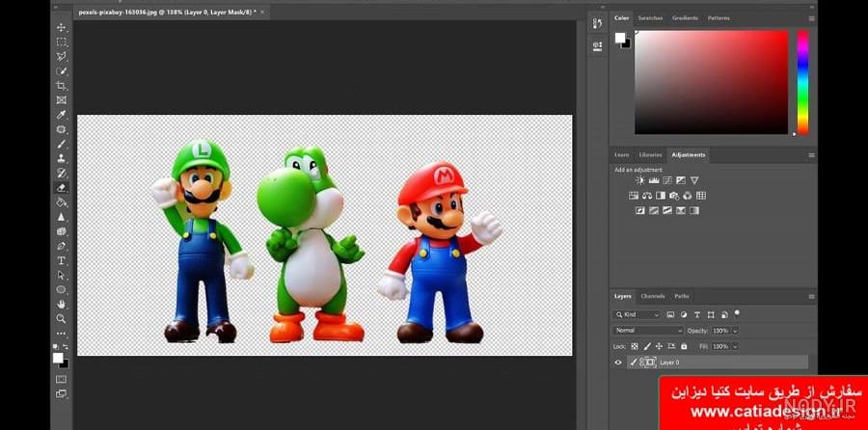This screenshot has width=868, height=430.
Task: Toggle Quick Mask mode in toolbar
Action: pos(61,379)
